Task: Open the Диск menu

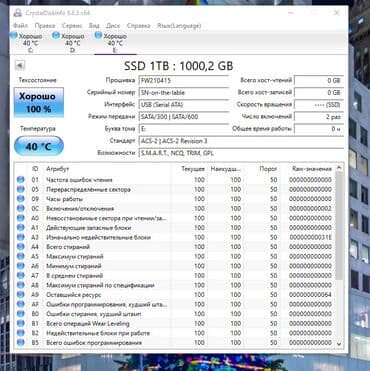Action: pyautogui.click(x=113, y=26)
